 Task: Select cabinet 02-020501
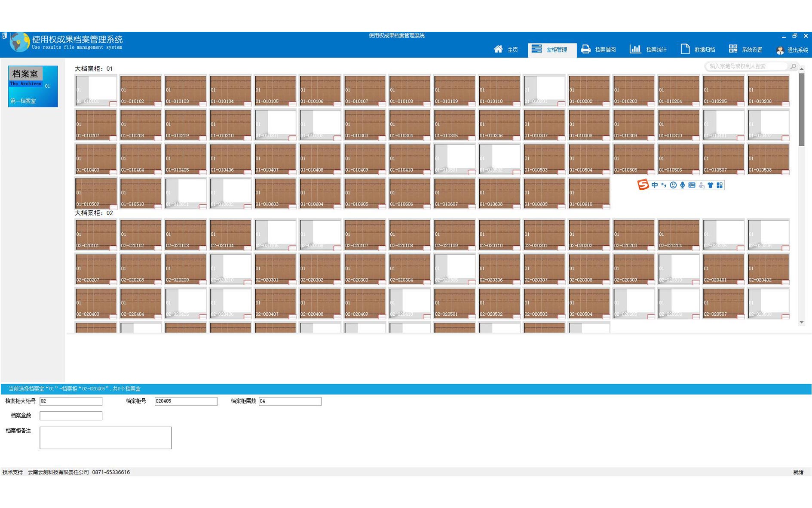coord(454,304)
